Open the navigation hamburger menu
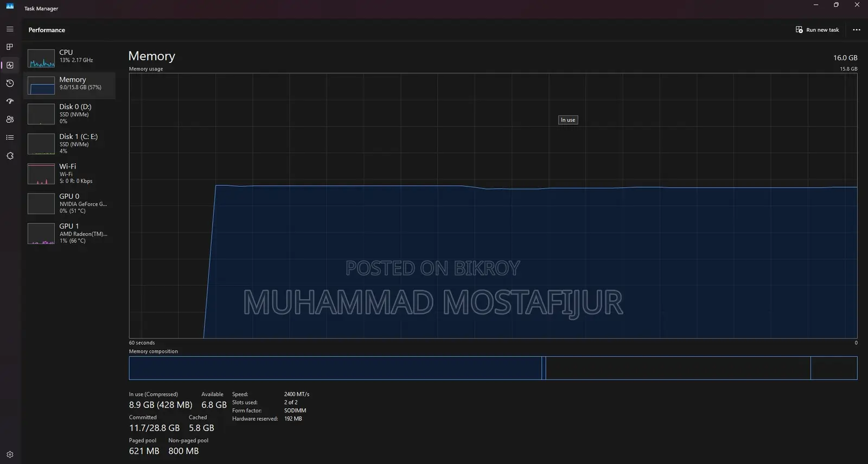The height and width of the screenshot is (464, 868). [x=10, y=29]
